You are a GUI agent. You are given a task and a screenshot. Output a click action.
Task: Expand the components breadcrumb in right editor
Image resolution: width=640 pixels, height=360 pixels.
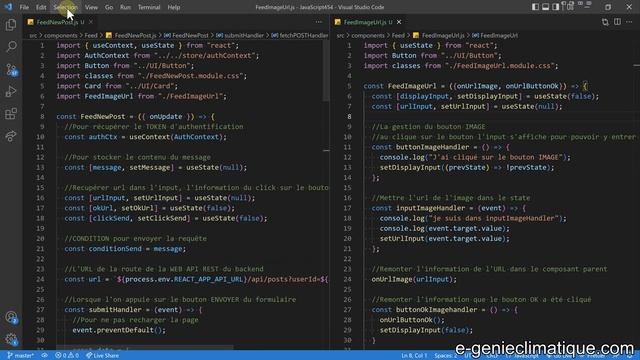point(368,36)
